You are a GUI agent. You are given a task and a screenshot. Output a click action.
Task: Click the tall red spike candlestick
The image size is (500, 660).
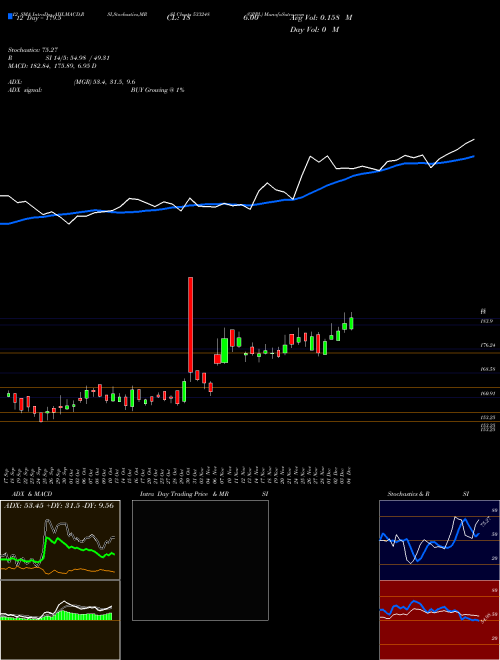(190, 326)
